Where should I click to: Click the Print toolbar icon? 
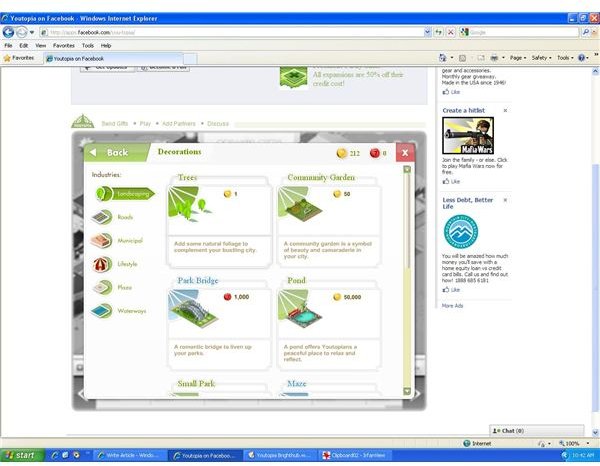pyautogui.click(x=494, y=58)
